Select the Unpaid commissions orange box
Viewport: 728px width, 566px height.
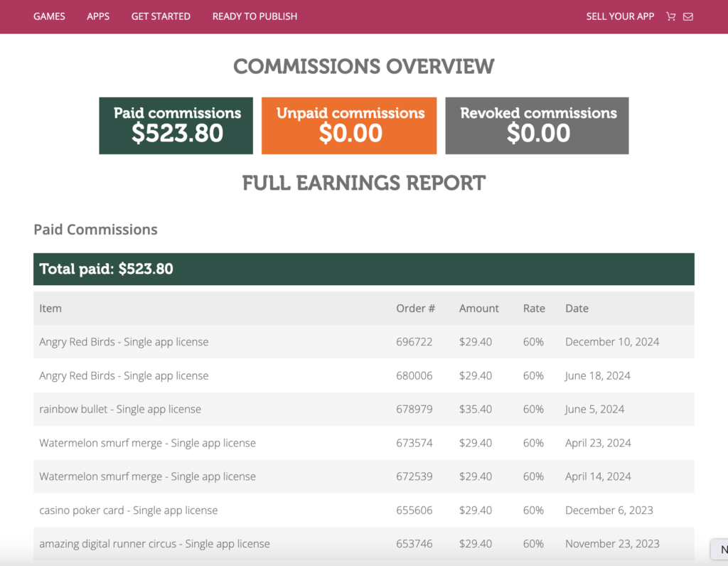point(349,126)
